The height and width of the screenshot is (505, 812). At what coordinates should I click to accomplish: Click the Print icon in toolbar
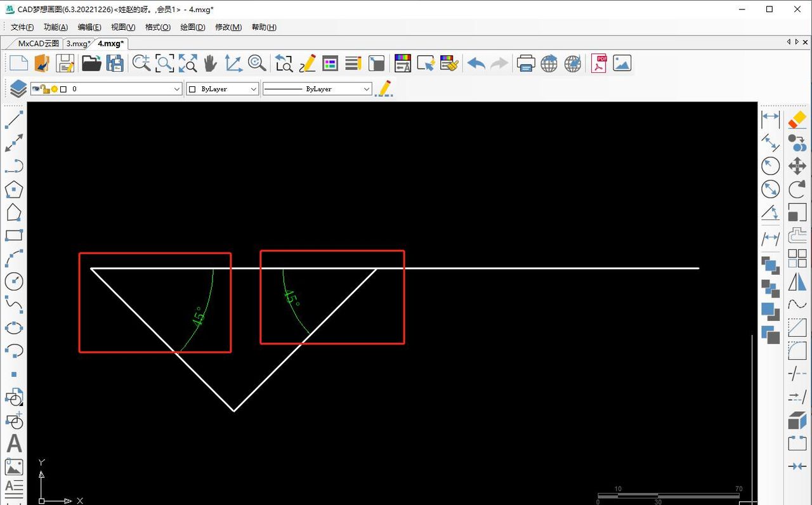click(526, 63)
